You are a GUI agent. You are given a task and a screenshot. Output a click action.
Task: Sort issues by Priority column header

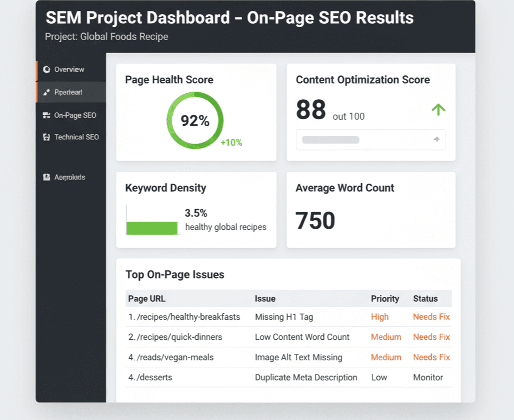(385, 299)
